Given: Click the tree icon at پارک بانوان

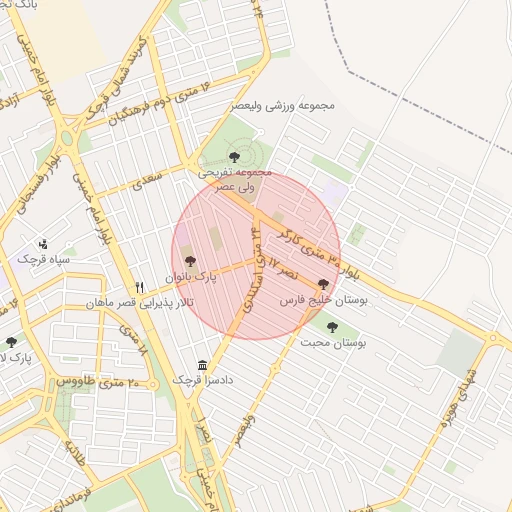Looking at the screenshot, I should (x=190, y=261).
